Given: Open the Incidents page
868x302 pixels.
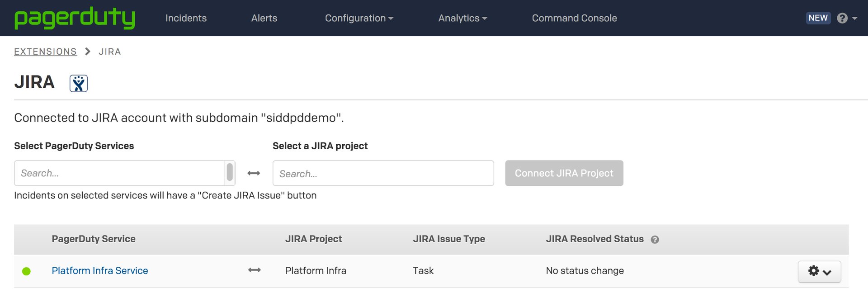Looking at the screenshot, I should (x=186, y=18).
